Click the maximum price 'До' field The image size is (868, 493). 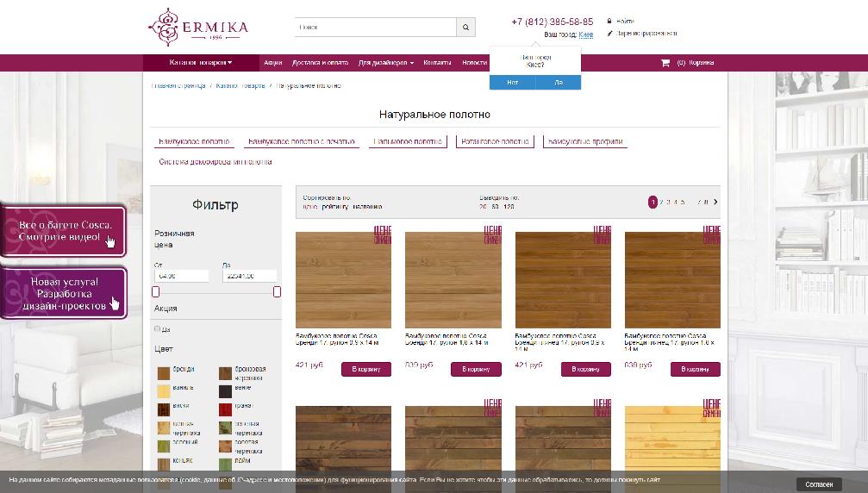(x=250, y=276)
